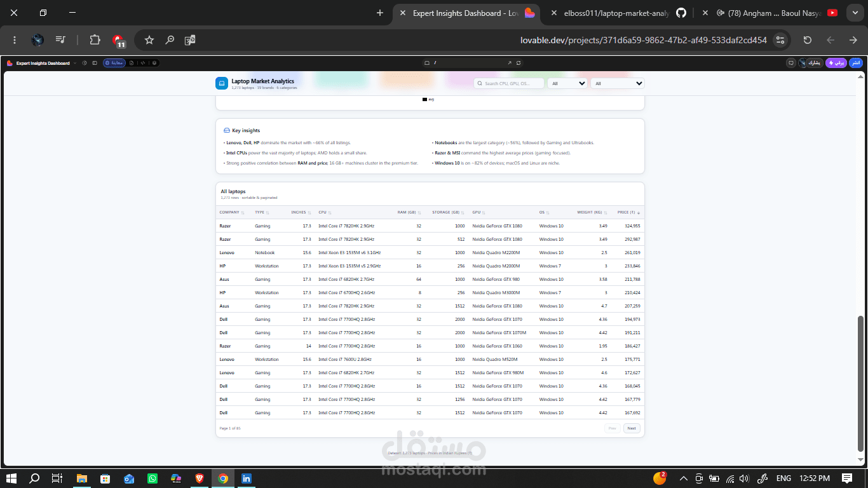Open the project history clock icon
The image size is (868, 488).
coord(85,63)
